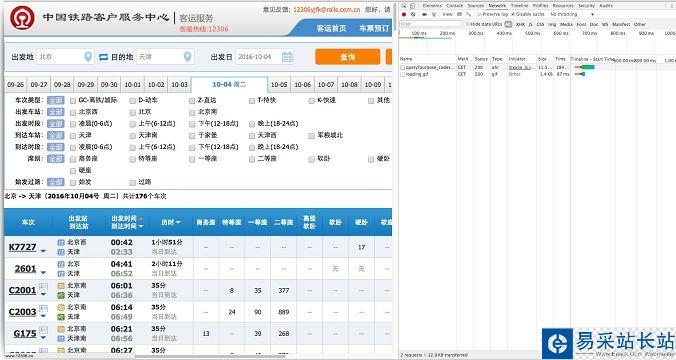Click the DevTools toggle device mode icon
The width and height of the screenshot is (676, 360).
[x=413, y=6]
